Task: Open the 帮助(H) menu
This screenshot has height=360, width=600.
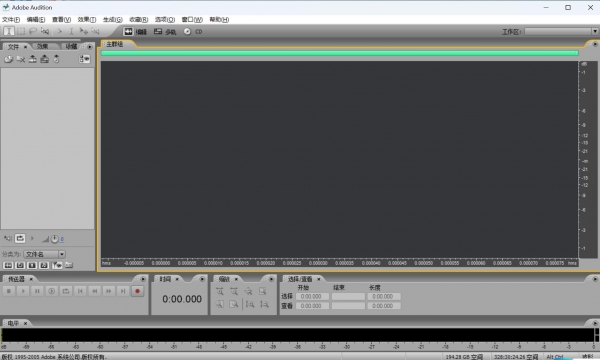Action: pyautogui.click(x=219, y=20)
